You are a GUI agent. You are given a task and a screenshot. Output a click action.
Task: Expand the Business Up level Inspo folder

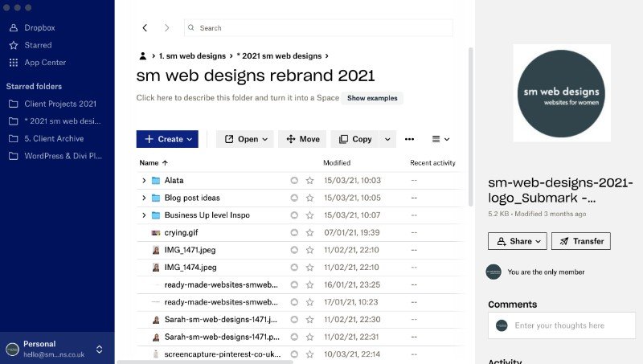tap(144, 215)
